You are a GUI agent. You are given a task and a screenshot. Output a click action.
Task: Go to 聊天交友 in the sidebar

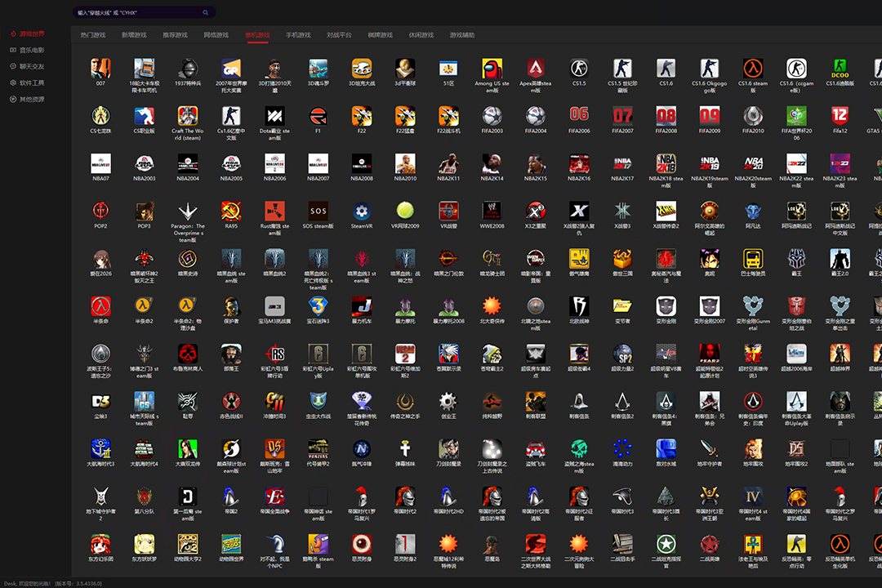point(28,66)
